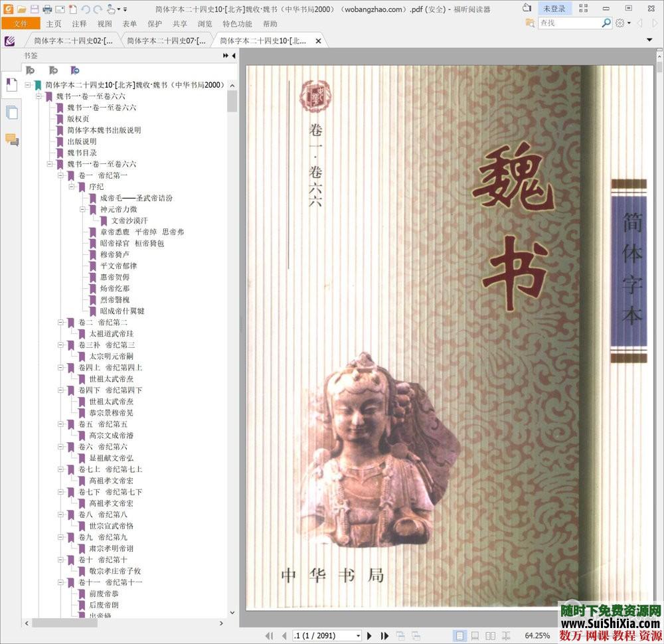Enable facing pages view in status bar

pyautogui.click(x=491, y=635)
